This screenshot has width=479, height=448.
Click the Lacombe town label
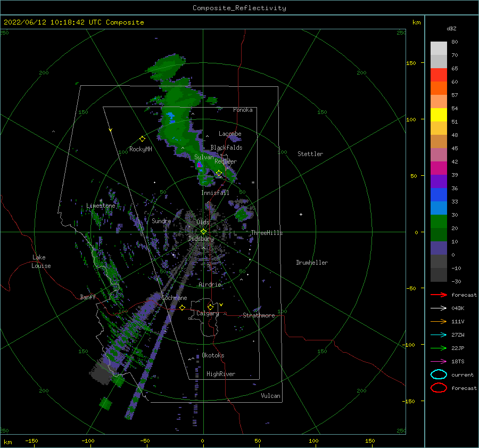[230, 134]
